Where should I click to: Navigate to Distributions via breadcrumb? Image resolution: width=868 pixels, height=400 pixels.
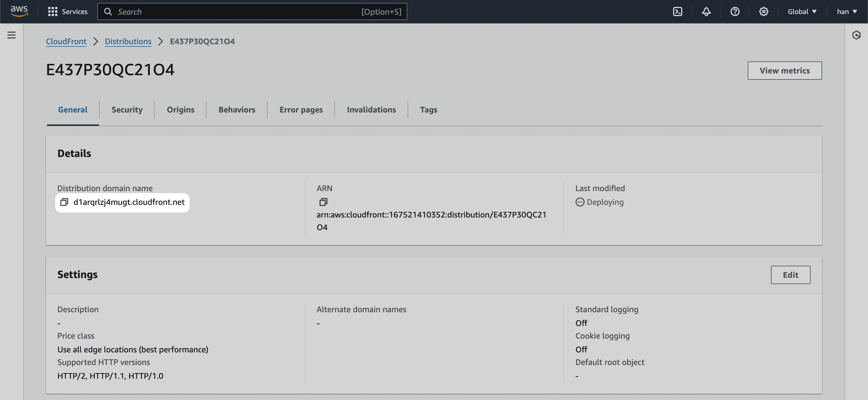point(128,41)
